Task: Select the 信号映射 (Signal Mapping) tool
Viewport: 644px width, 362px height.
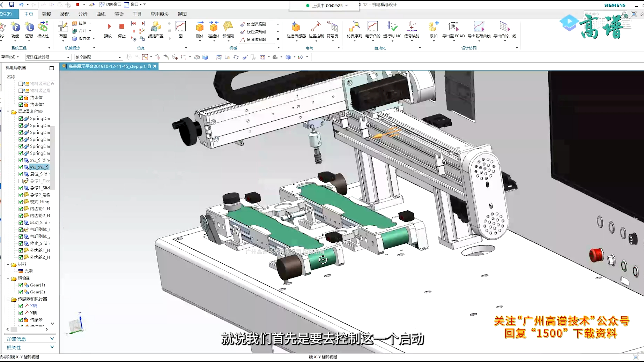Action: point(412,28)
